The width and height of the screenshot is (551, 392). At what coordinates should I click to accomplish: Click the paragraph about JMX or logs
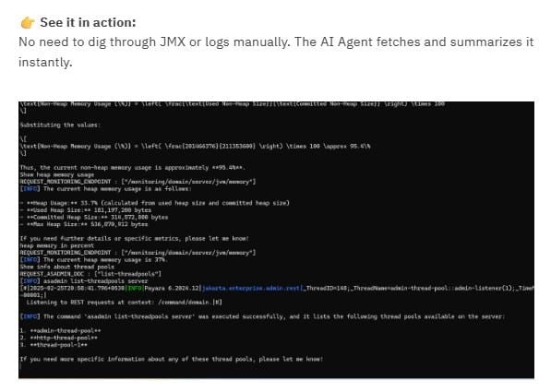276,52
